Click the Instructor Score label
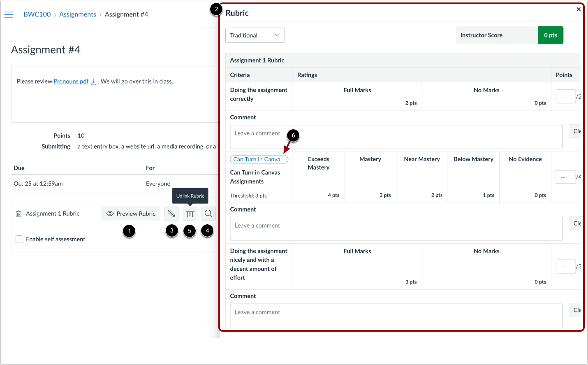Viewport: 588px width, 365px height. 482,35
